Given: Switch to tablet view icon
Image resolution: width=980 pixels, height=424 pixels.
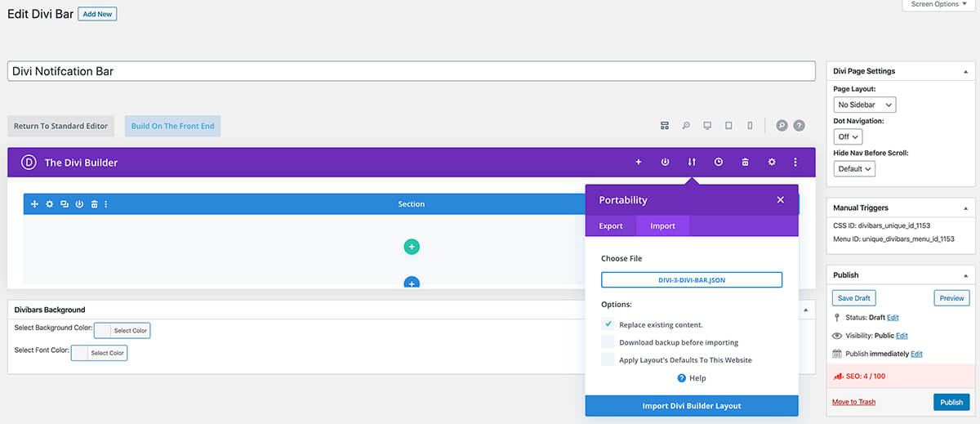Looking at the screenshot, I should (x=728, y=126).
